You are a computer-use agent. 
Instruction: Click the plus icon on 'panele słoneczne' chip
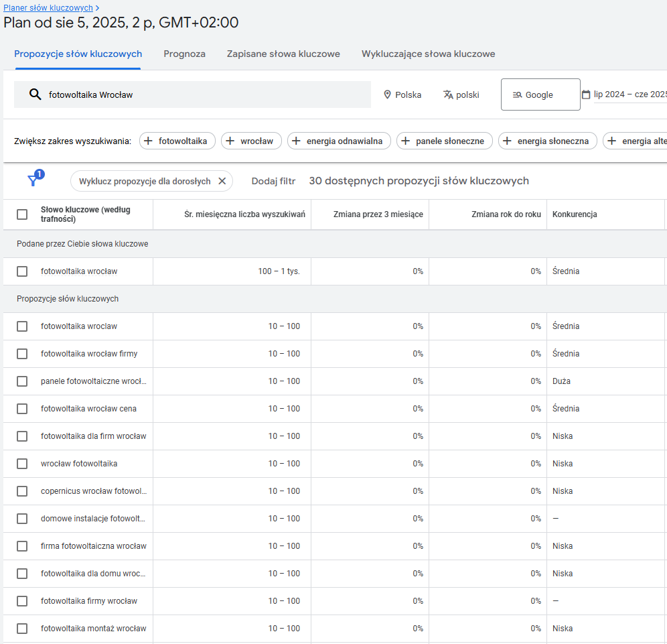click(405, 141)
